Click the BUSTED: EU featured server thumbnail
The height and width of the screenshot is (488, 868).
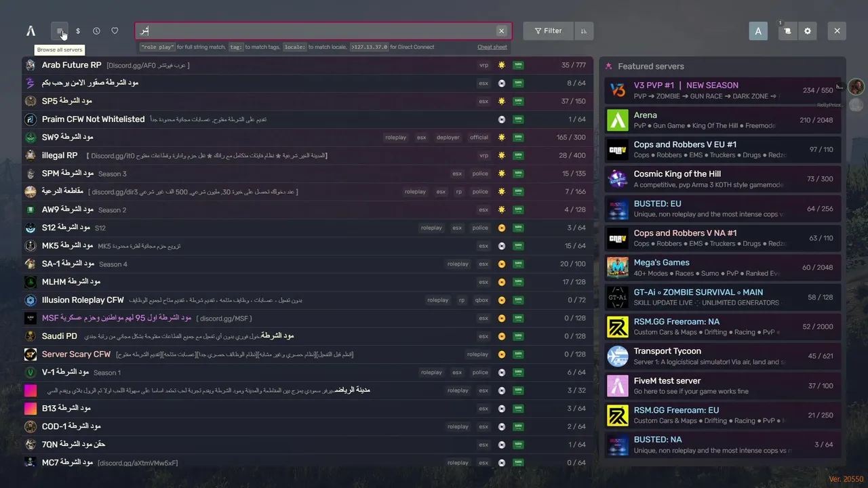pos(618,209)
